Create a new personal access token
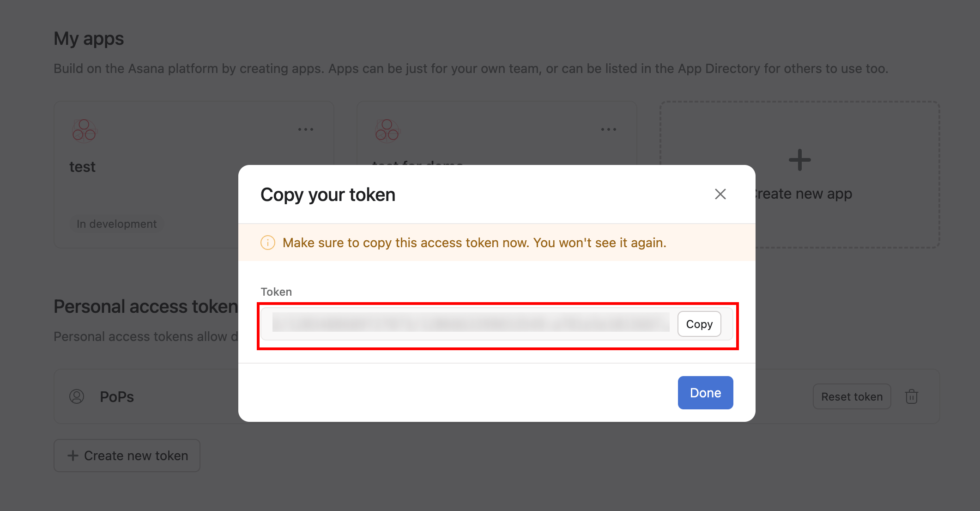The width and height of the screenshot is (980, 511). pos(127,456)
